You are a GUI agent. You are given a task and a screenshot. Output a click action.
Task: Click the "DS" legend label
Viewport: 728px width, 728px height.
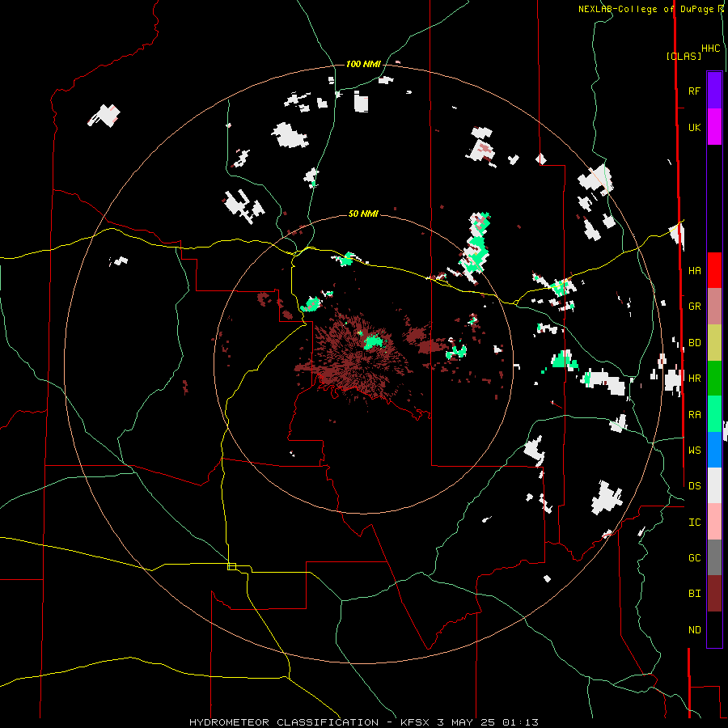point(694,486)
